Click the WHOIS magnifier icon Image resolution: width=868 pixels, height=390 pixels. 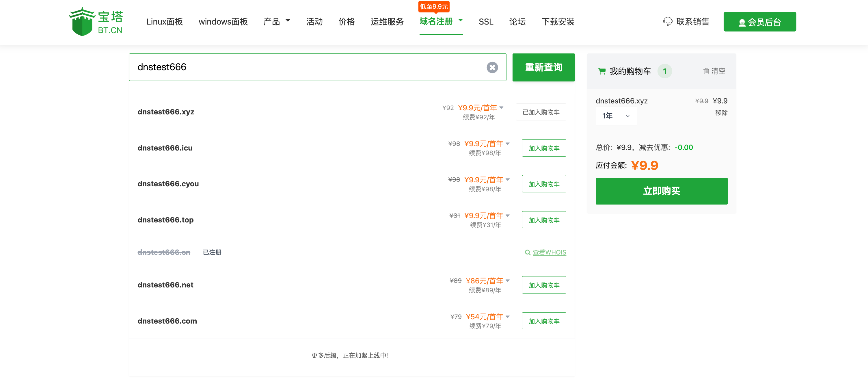tap(528, 252)
